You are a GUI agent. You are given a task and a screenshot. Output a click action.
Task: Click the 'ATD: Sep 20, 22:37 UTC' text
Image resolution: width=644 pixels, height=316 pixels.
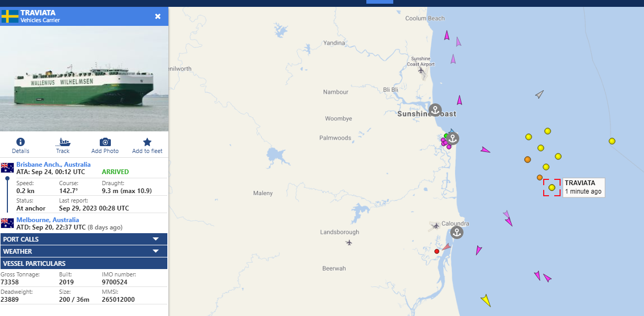pos(51,227)
